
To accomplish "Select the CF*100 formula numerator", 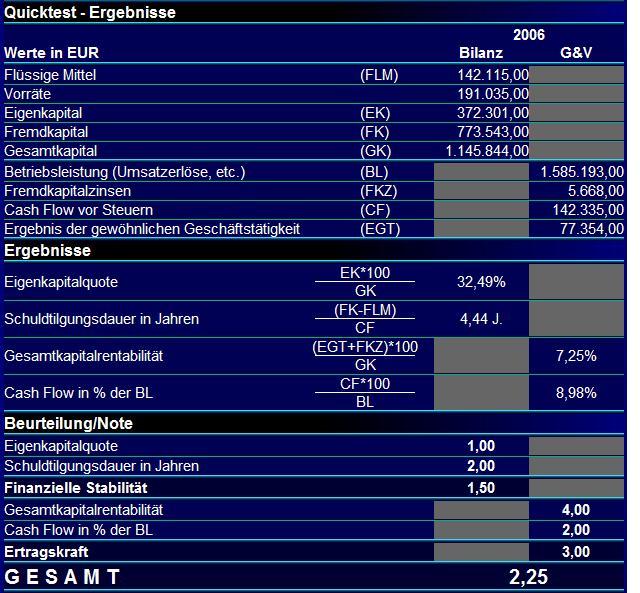I will 365,384.
